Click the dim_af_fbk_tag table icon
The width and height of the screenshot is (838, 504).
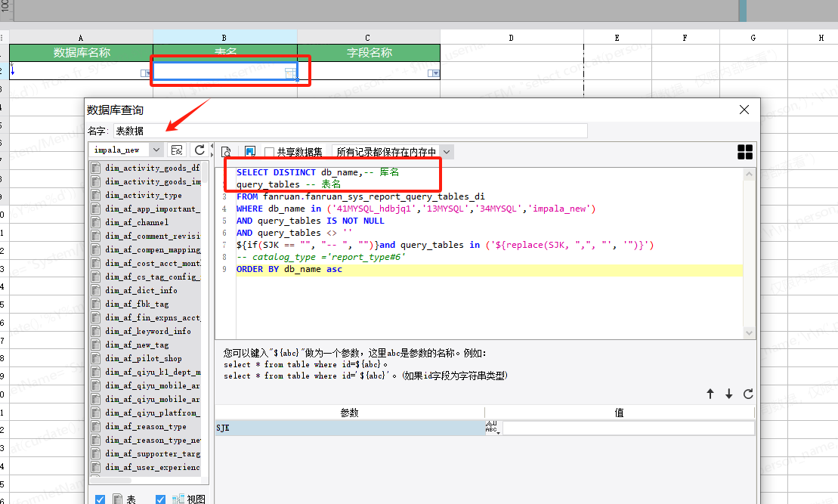click(96, 304)
